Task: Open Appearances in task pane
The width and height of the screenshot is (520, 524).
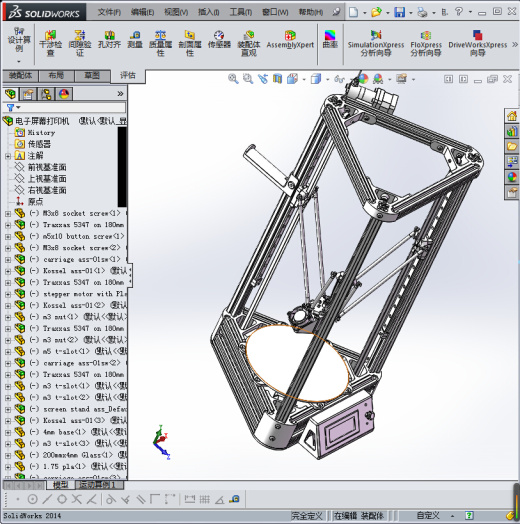Action: click(512, 177)
